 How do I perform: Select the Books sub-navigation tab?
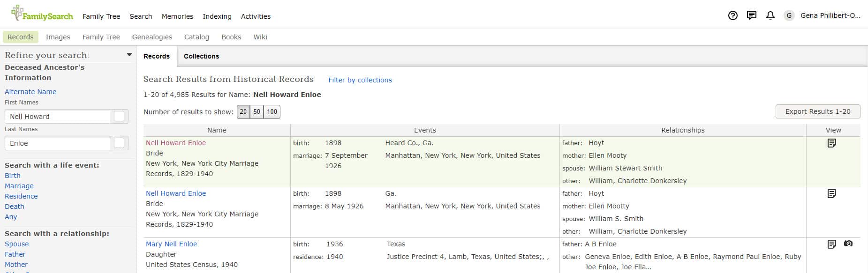231,37
